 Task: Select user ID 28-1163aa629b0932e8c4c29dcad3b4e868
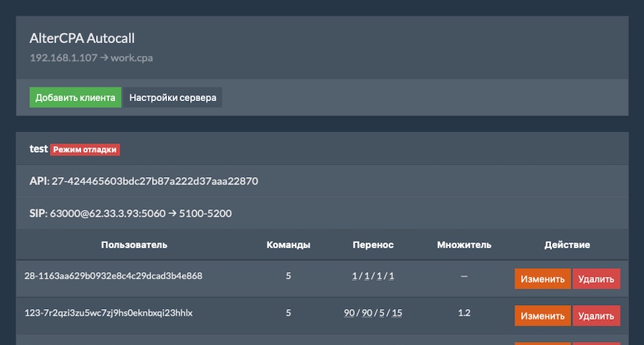(x=113, y=275)
